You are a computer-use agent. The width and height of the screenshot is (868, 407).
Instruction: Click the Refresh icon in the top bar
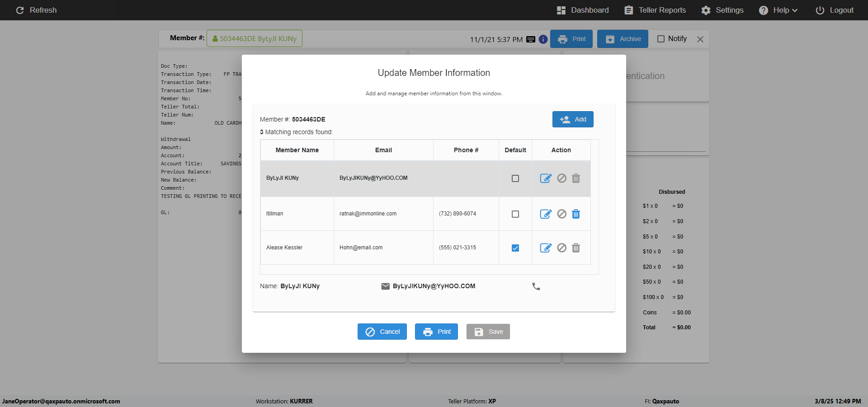pos(20,10)
